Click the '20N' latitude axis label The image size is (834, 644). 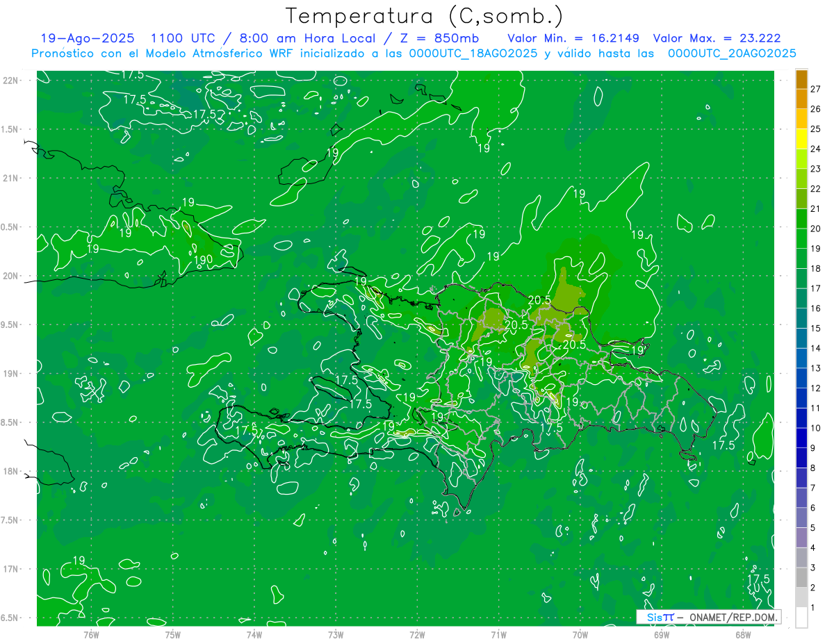coord(11,276)
